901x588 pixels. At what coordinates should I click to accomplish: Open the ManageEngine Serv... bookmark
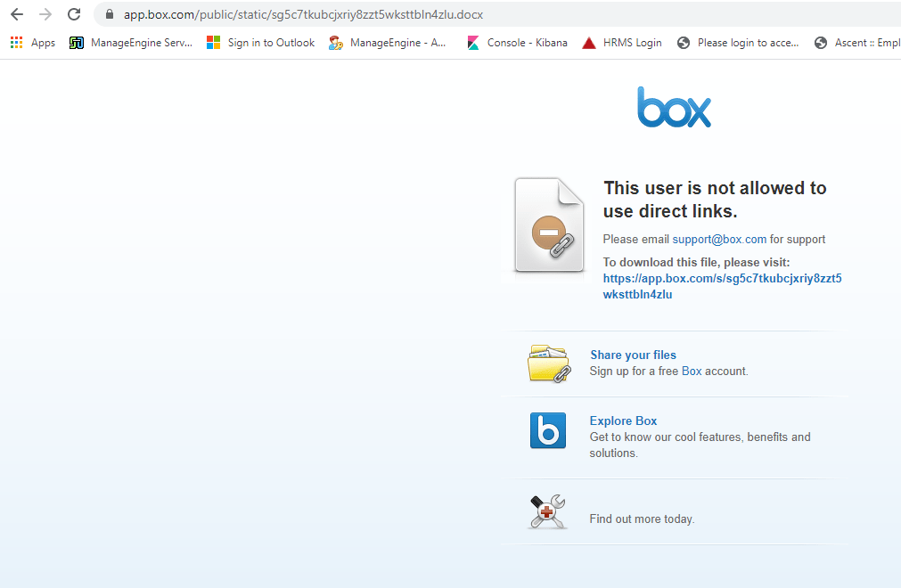coord(130,43)
